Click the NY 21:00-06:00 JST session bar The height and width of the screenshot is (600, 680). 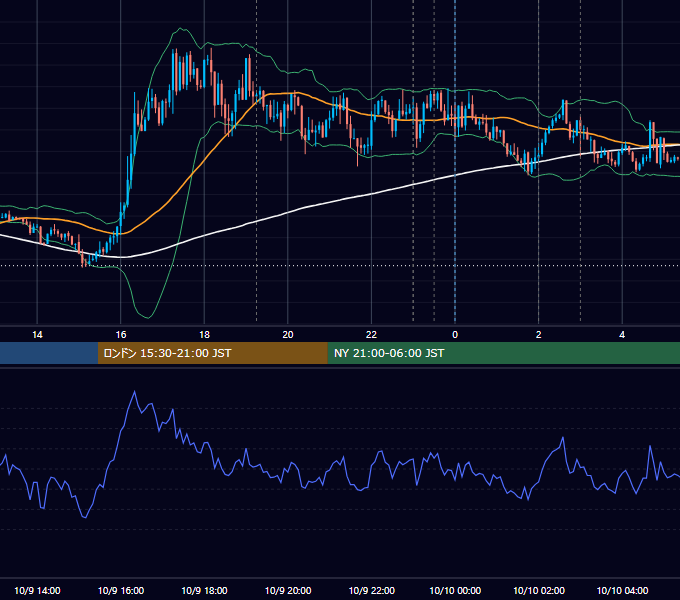pos(503,353)
